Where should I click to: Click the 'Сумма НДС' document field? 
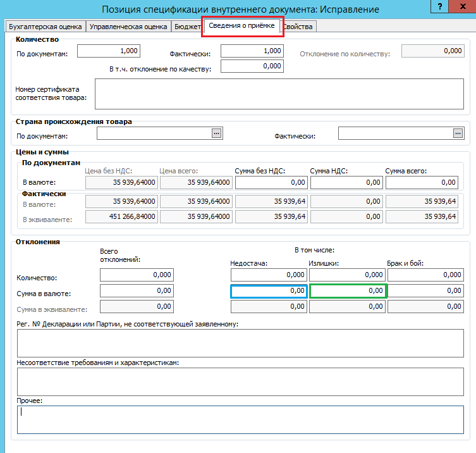pyautogui.click(x=346, y=182)
